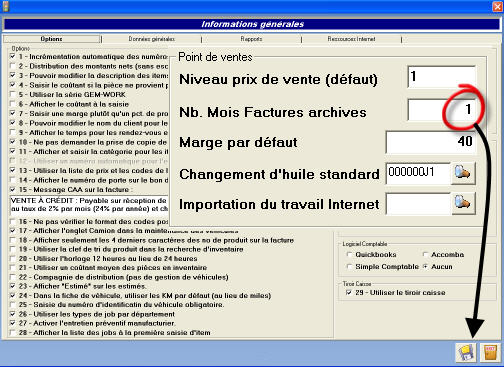The image size is (504, 367).
Task: Toggle option 26 types de job par département
Action: pyautogui.click(x=13, y=314)
